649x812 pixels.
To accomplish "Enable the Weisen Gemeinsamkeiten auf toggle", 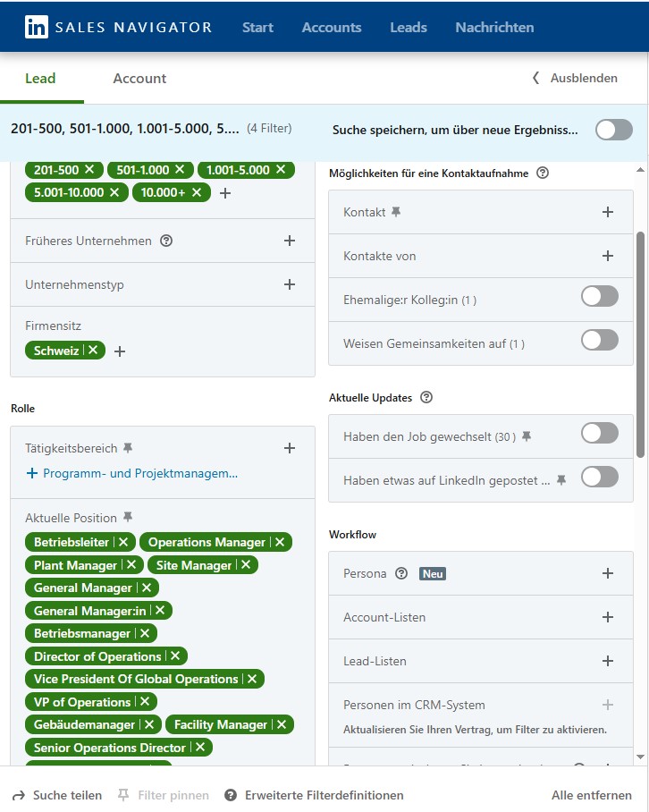I will [600, 340].
